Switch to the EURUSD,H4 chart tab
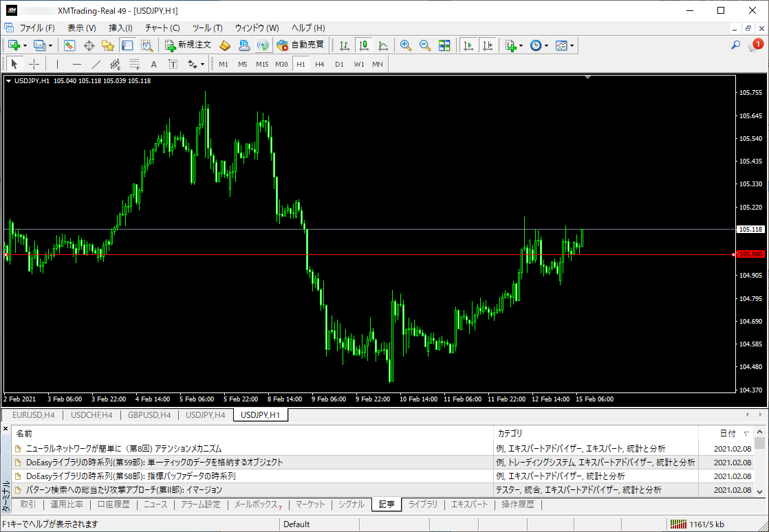Image resolution: width=769 pixels, height=532 pixels. coord(34,415)
